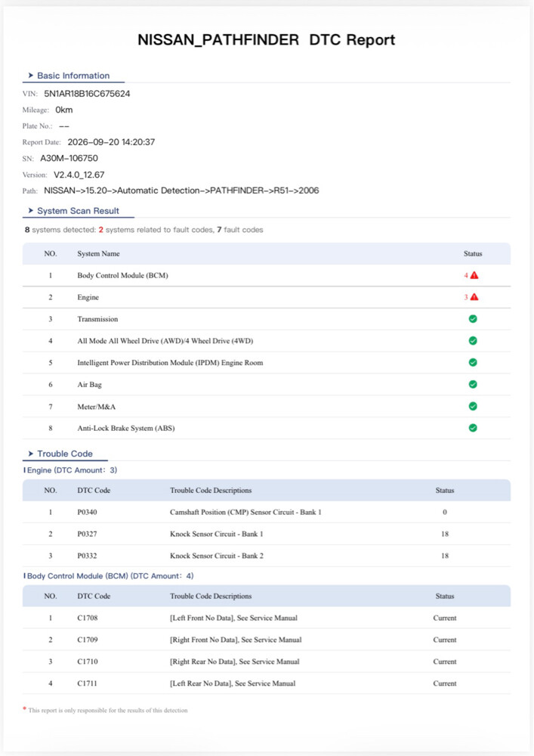Click Engine (DTC Amount: 3) heading
Screen dimensions: 534x756
coord(73,470)
